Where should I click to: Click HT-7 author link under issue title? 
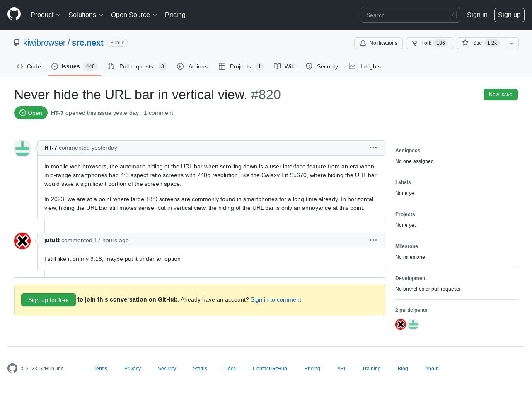pyautogui.click(x=57, y=113)
